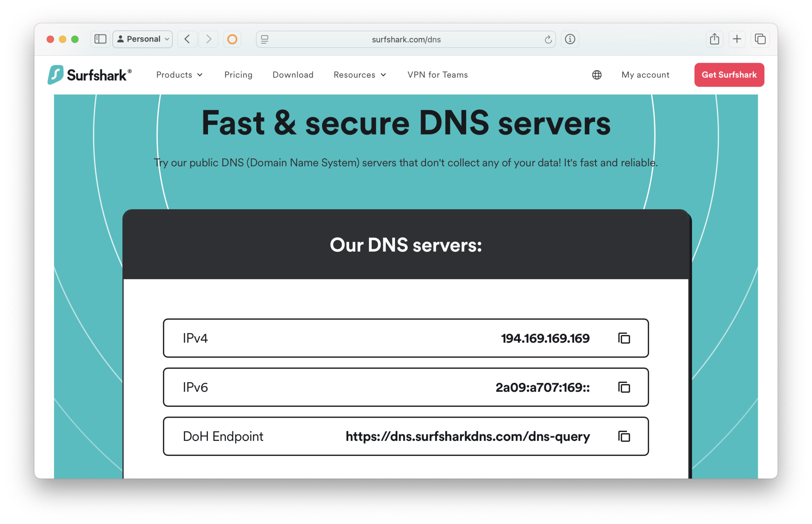Show the tab overview
The width and height of the screenshot is (812, 524).
760,39
